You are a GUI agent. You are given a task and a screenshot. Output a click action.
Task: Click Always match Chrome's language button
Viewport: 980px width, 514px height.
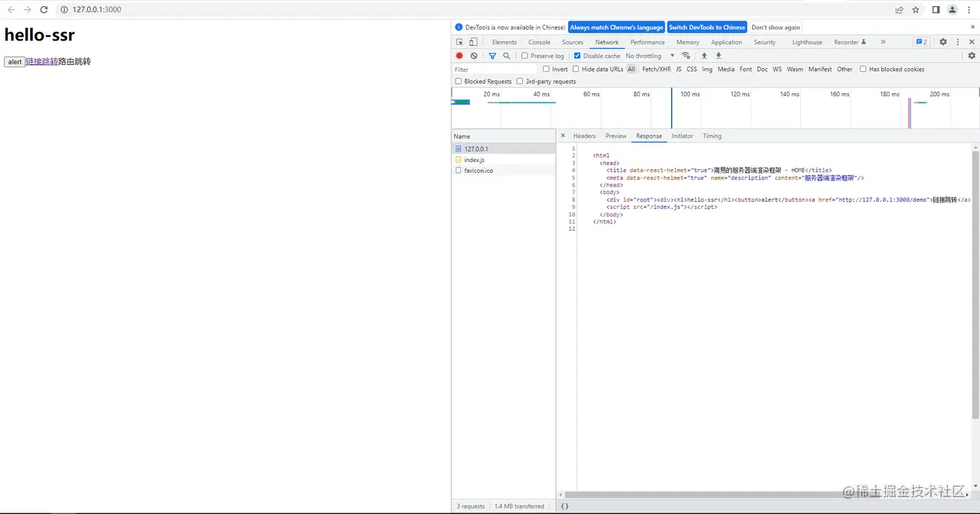pos(616,27)
